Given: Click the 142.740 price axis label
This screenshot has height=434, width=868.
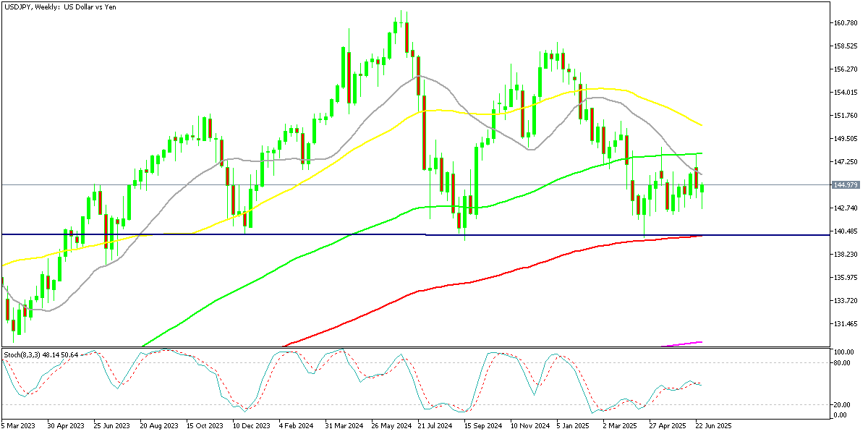Looking at the screenshot, I should (846, 208).
